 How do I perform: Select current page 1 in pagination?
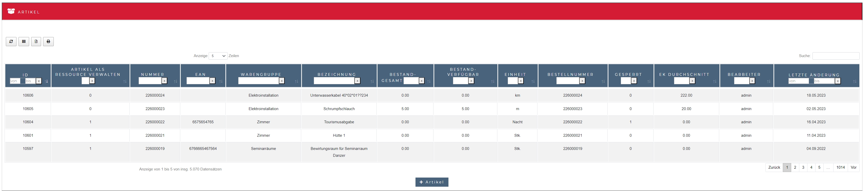point(787,167)
